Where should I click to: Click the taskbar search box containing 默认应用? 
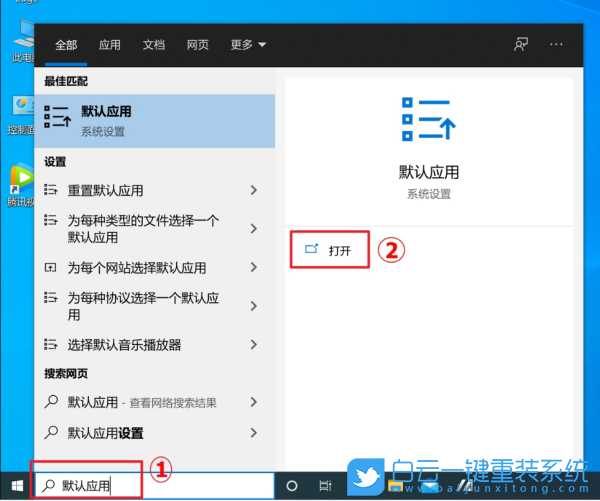click(155, 486)
